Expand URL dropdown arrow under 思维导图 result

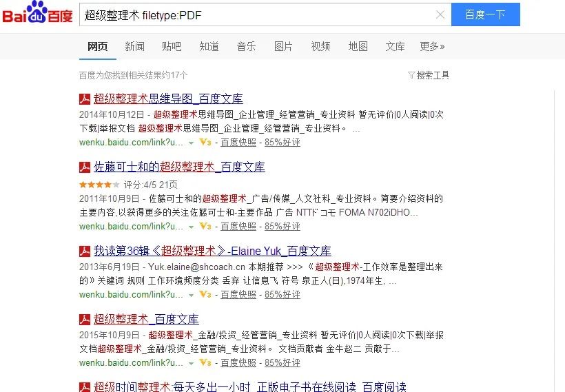pos(191,143)
